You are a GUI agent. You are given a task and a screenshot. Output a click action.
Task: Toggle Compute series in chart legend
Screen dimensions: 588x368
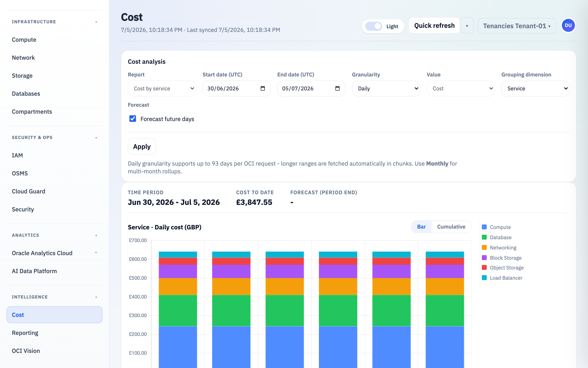496,227
